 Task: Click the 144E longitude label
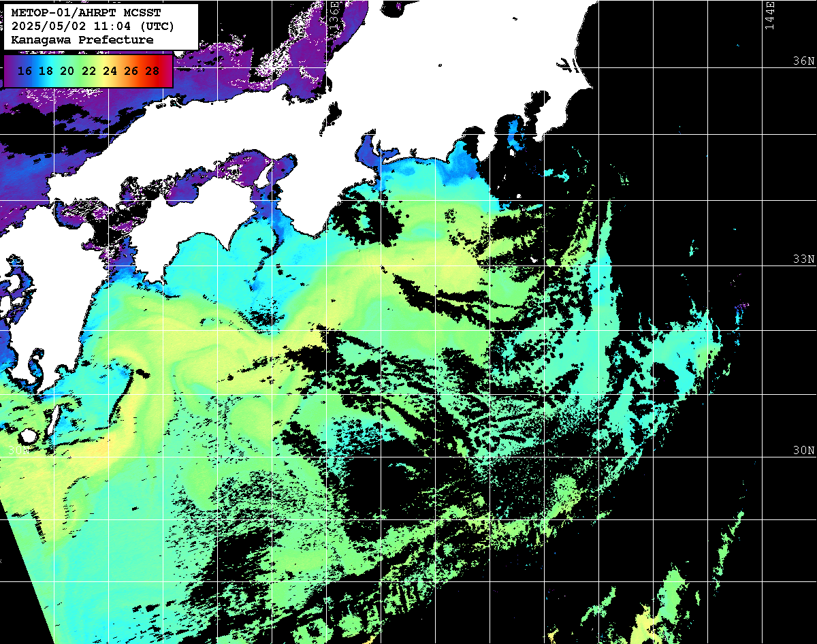click(x=769, y=15)
